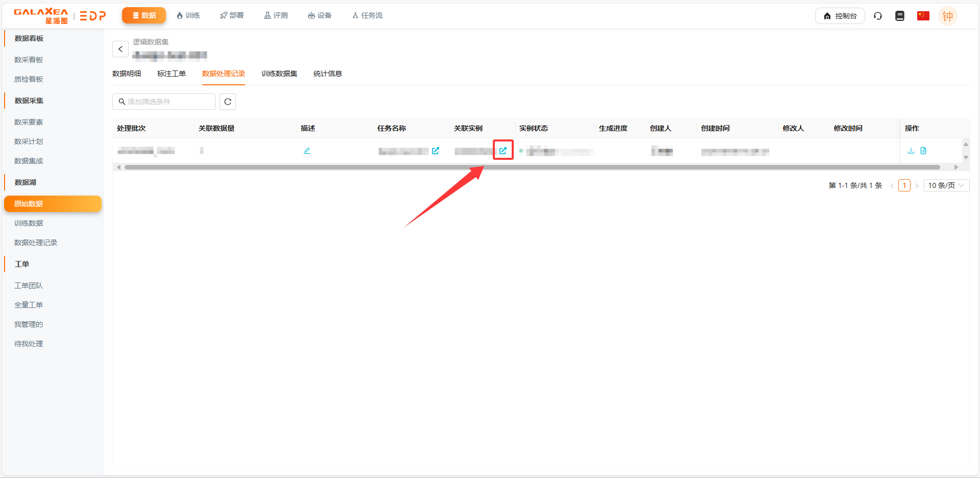Select 训练数据 in the sidebar
This screenshot has width=980, height=478.
coord(29,223)
